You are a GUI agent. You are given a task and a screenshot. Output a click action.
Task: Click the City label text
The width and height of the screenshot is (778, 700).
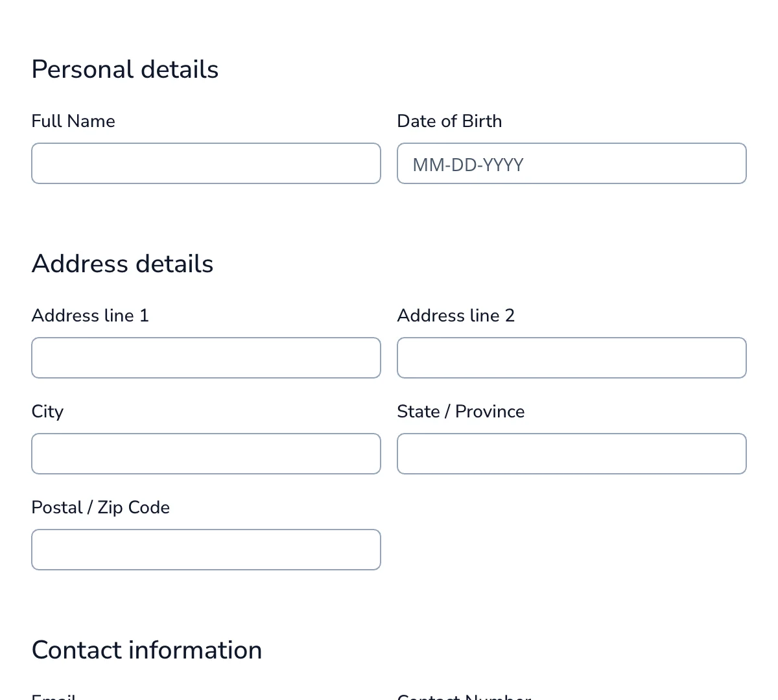[47, 412]
